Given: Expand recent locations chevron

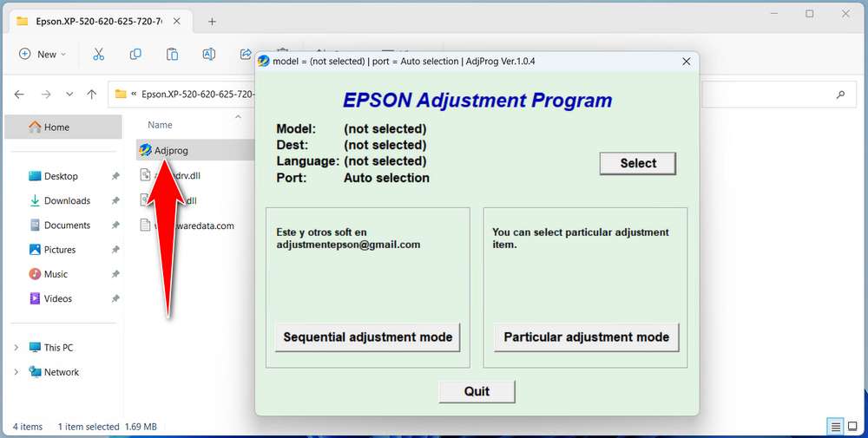Looking at the screenshot, I should [69, 95].
